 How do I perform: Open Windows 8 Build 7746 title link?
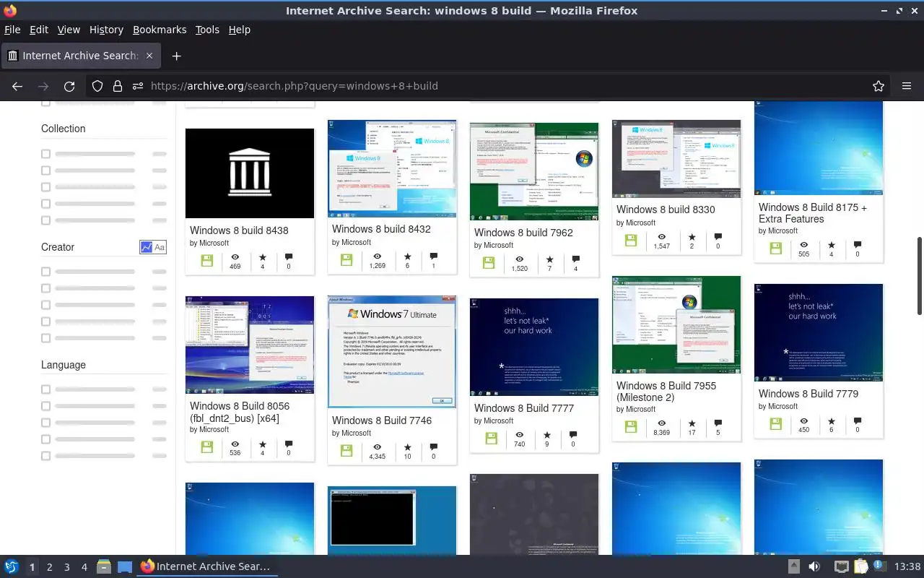pos(382,420)
